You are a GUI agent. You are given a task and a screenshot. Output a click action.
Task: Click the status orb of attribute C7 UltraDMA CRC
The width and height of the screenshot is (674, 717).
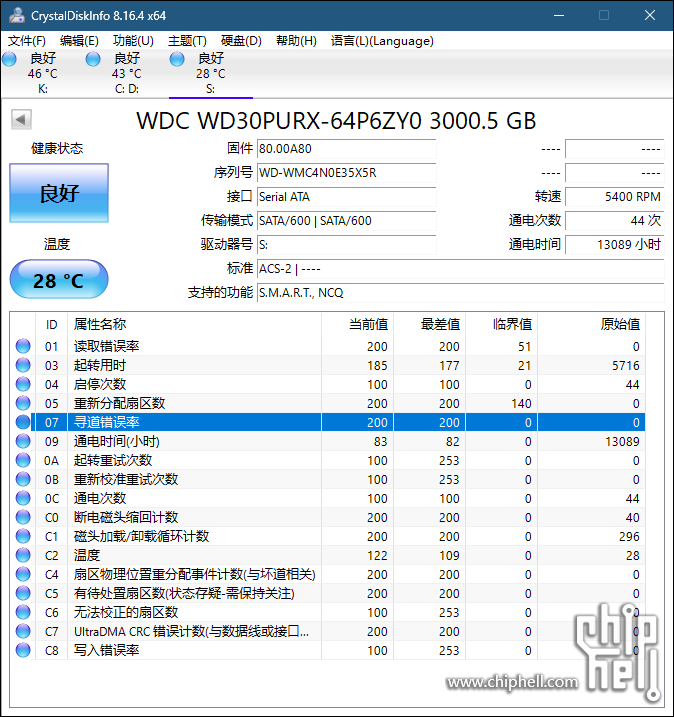23,631
